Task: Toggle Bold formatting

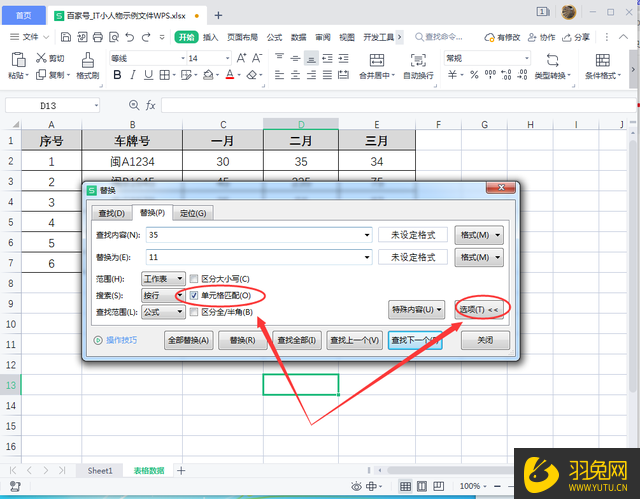Action: [x=117, y=75]
